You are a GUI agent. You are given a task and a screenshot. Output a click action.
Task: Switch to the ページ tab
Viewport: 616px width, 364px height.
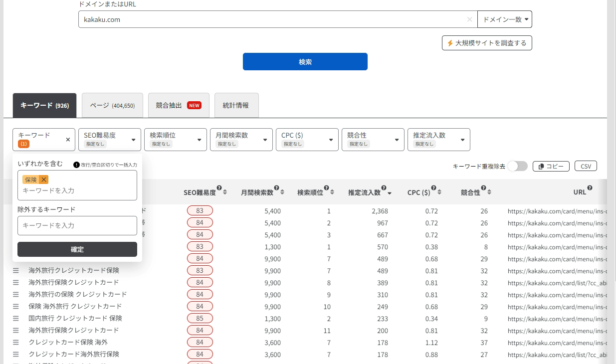[112, 105]
